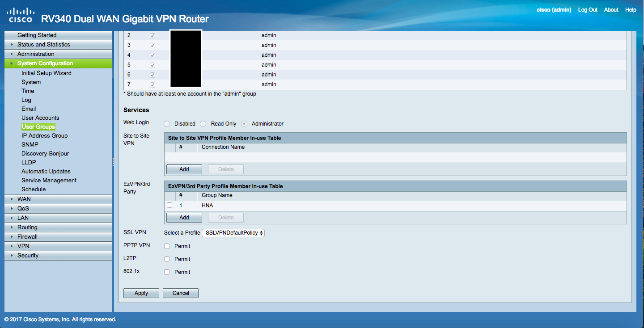Enable PPTP VPN Permit checkbox
The image size is (644, 328).
click(167, 246)
